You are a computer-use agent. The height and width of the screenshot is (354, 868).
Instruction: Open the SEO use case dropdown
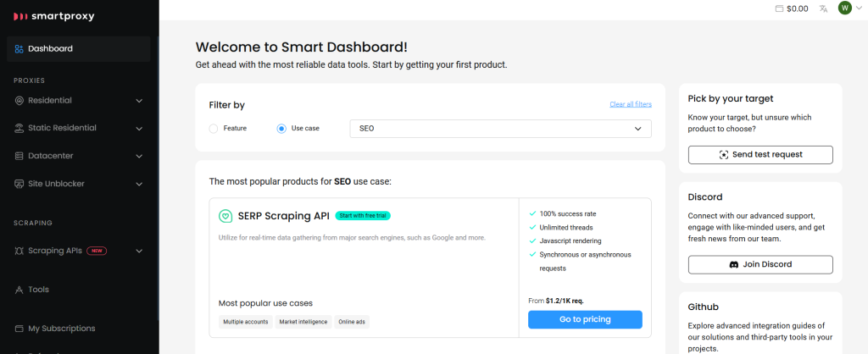coord(500,129)
